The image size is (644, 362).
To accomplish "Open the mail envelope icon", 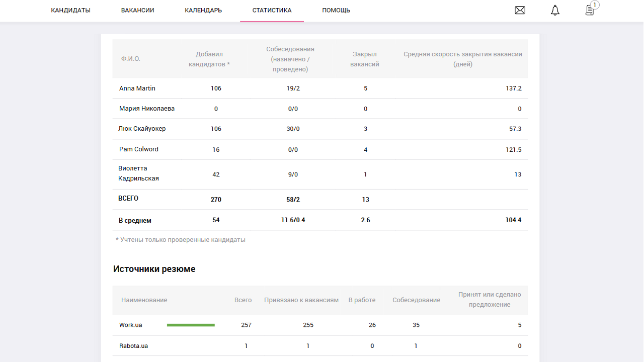I will tap(520, 10).
